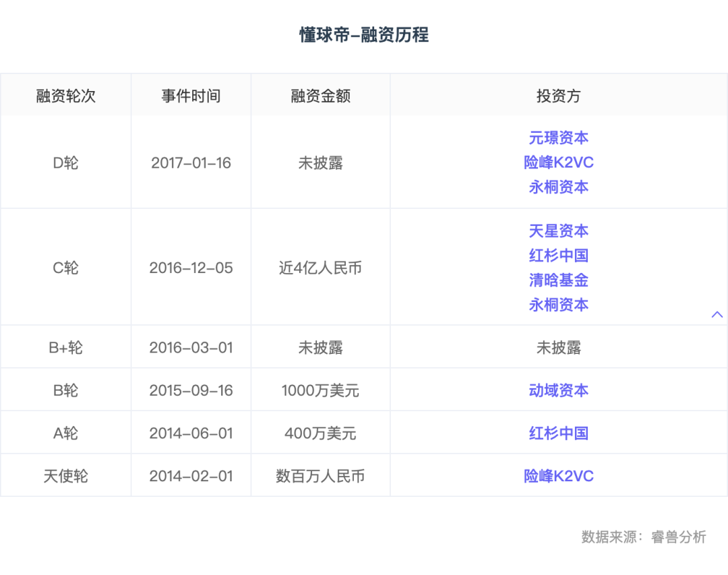Image resolution: width=728 pixels, height=575 pixels.
Task: Click the A轮 round cell
Action: 65,433
